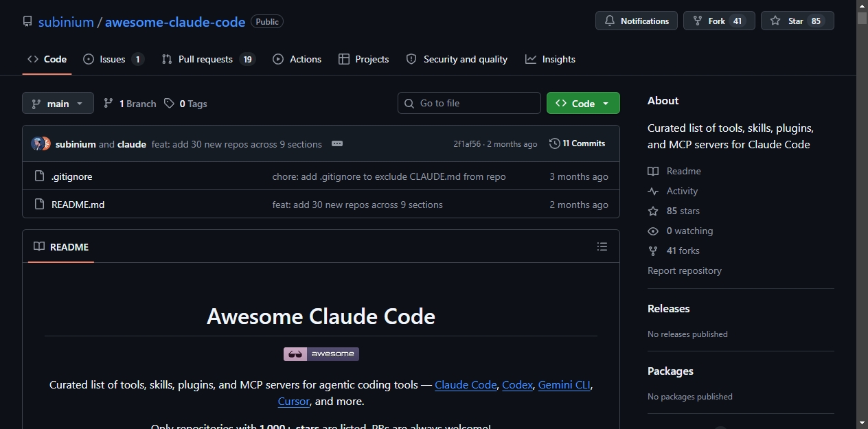Open the Issues tab
The image size is (868, 429).
(113, 59)
